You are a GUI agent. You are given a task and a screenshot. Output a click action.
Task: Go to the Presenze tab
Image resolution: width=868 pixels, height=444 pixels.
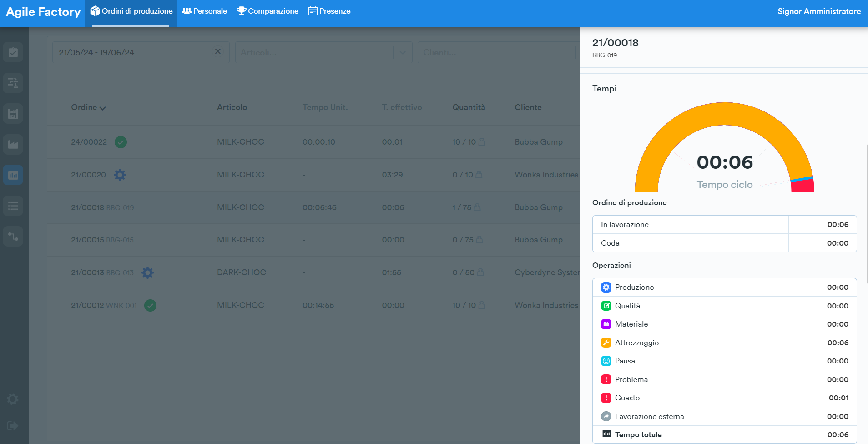point(329,11)
